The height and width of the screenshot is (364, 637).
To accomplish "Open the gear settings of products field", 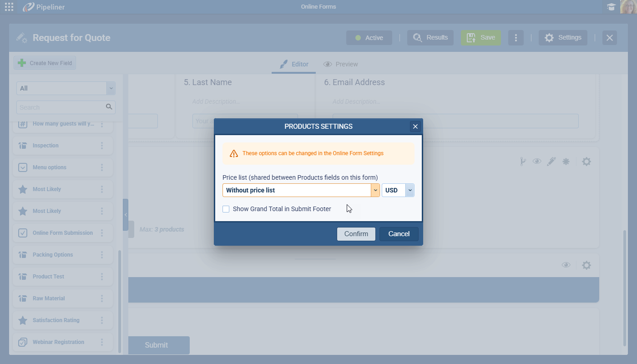I will (x=586, y=162).
